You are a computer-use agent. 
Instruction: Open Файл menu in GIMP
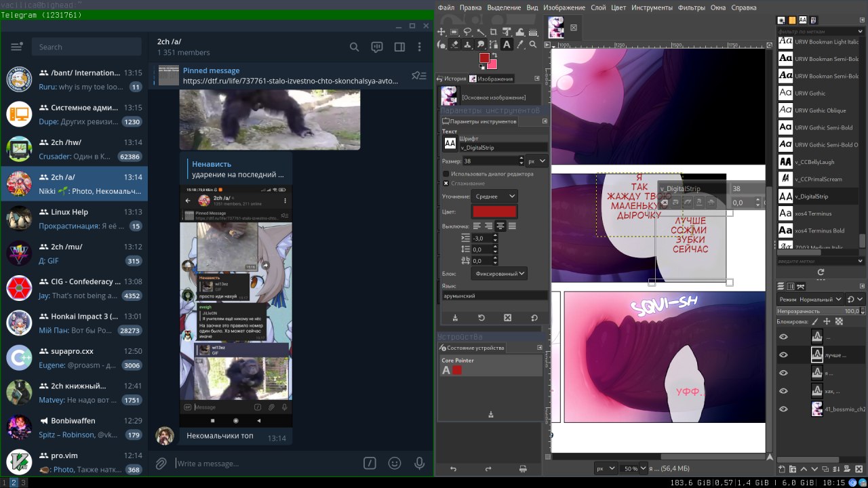[446, 7]
